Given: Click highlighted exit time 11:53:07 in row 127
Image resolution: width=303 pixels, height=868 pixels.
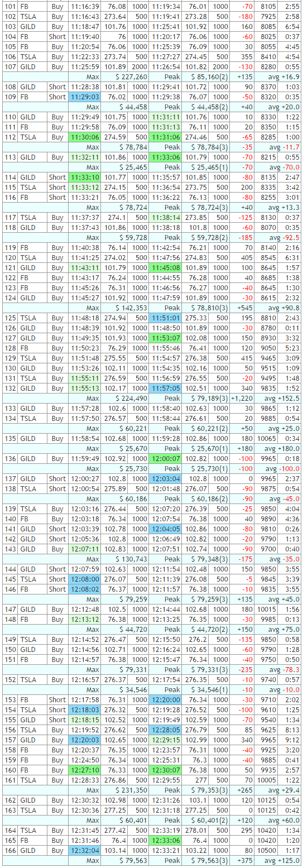Looking at the screenshot, I should click(165, 338).
